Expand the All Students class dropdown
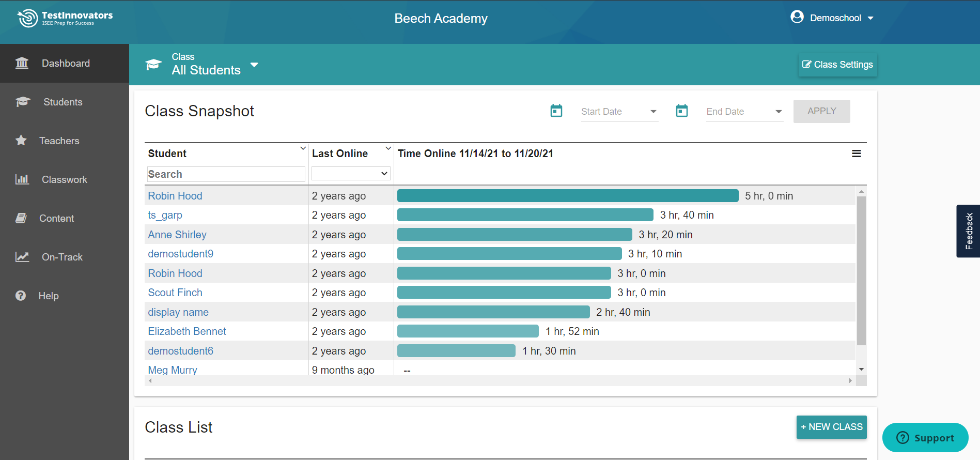This screenshot has height=460, width=980. pos(254,65)
